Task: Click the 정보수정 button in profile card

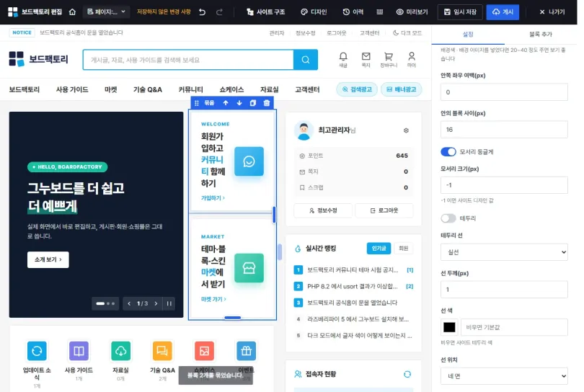Action: 323,210
